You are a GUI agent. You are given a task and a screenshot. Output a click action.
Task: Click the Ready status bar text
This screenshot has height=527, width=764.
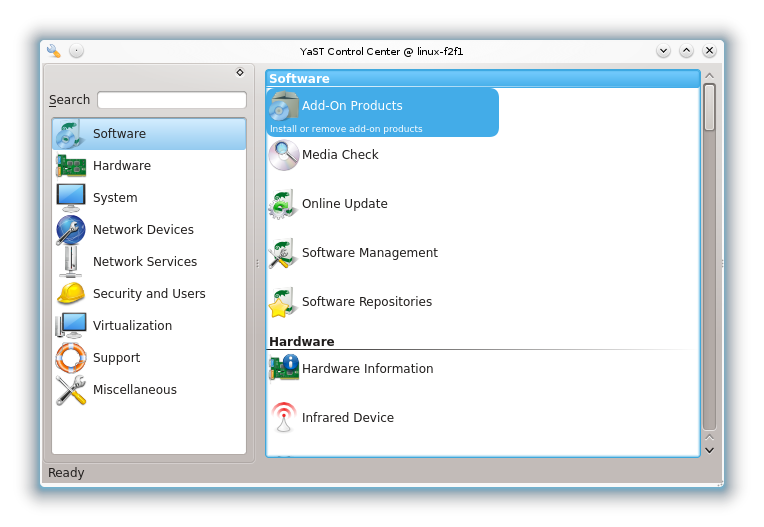pyautogui.click(x=66, y=473)
